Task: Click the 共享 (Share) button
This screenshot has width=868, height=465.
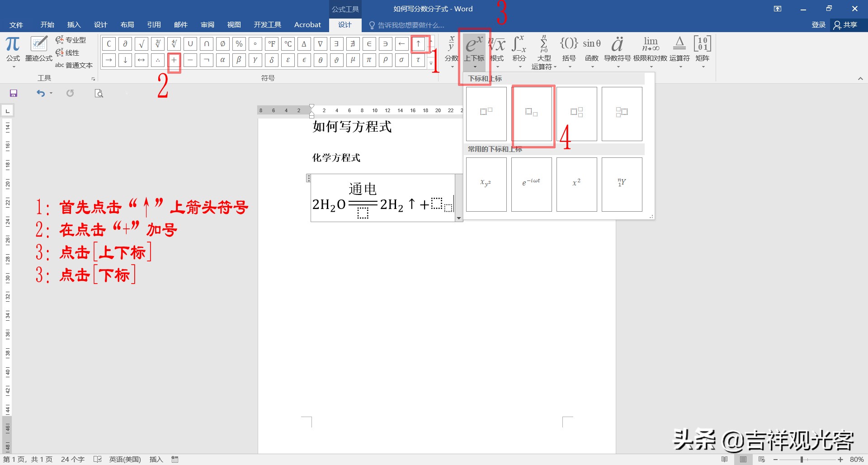Action: click(x=849, y=25)
